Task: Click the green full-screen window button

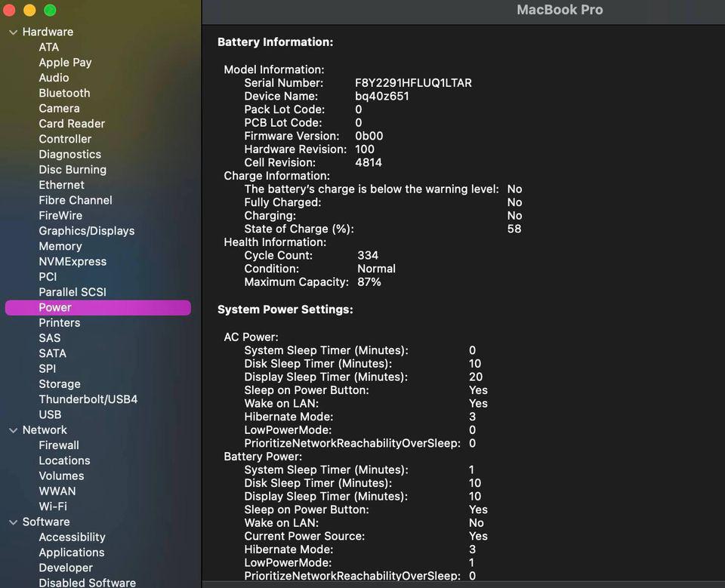Action: tap(50, 10)
